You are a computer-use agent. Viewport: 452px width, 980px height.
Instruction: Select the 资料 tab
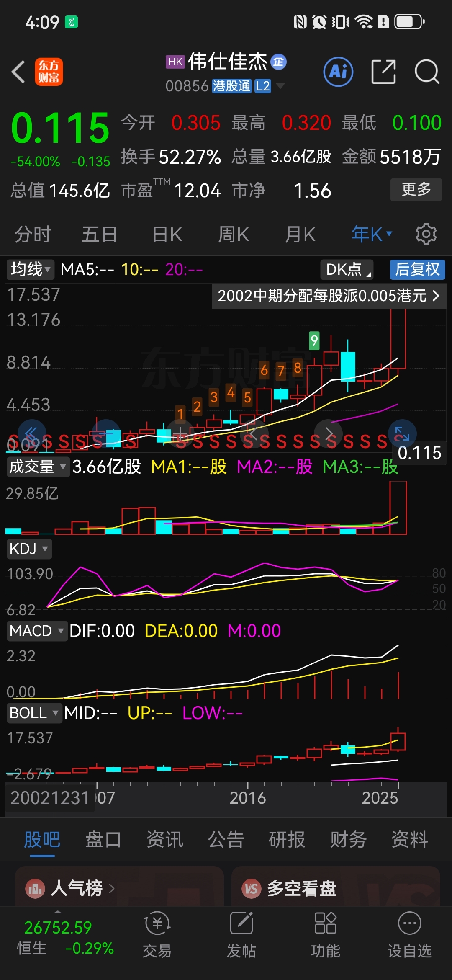pyautogui.click(x=410, y=840)
